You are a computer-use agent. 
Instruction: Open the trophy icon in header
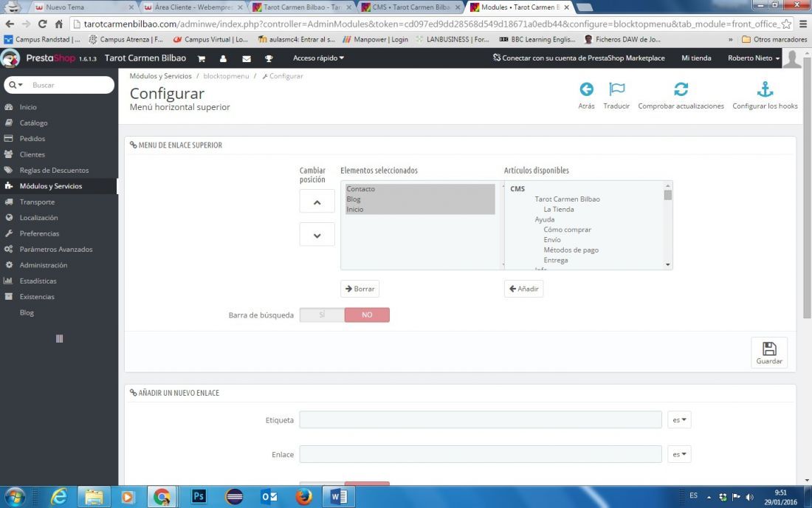click(269, 58)
